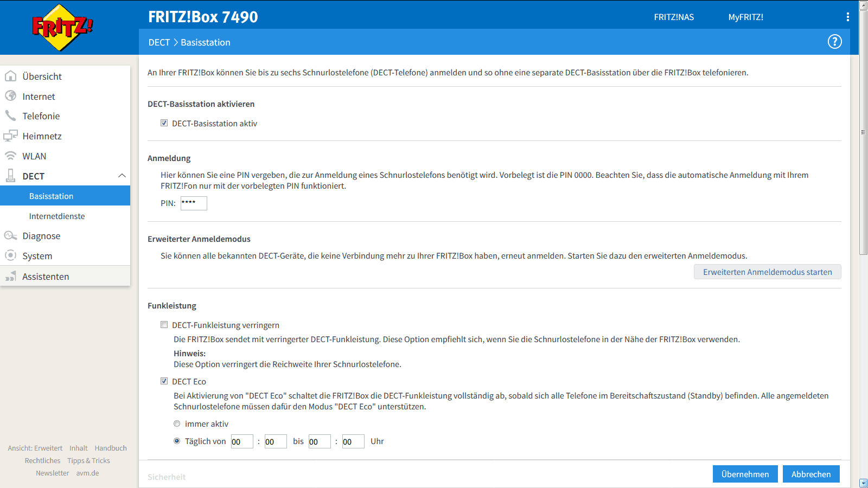Click the start hour field after 'Täglich von'
The image size is (868, 488).
pyautogui.click(x=242, y=441)
